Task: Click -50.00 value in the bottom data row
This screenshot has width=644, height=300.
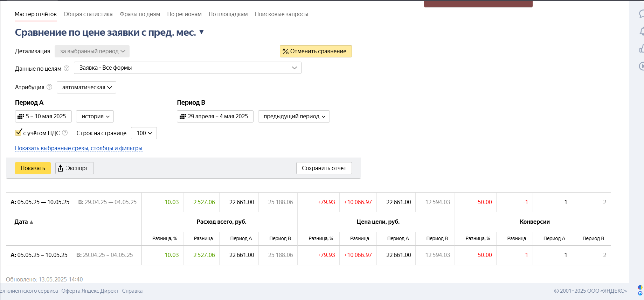Action: pos(484,255)
